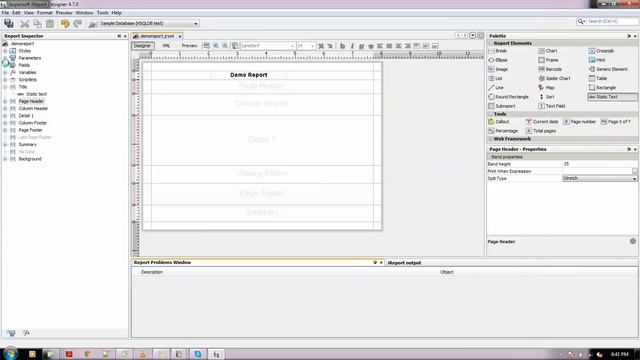Toggle italic text formatting
Viewport: 640px width, 360px height.
click(352, 46)
